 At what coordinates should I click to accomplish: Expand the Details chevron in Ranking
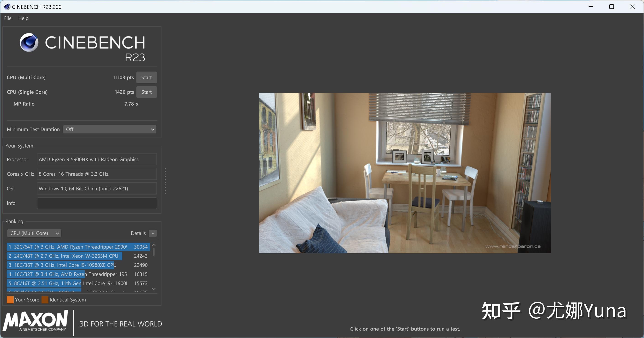point(153,233)
